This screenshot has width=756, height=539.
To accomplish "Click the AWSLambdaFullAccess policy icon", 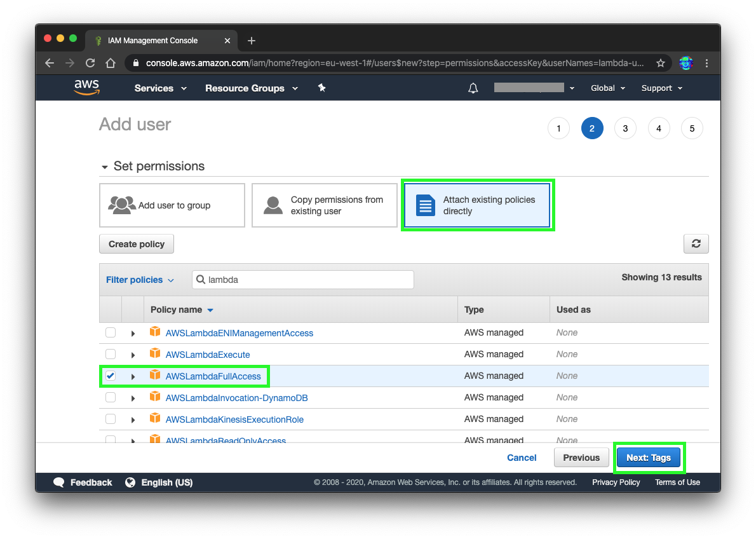I will pyautogui.click(x=155, y=376).
